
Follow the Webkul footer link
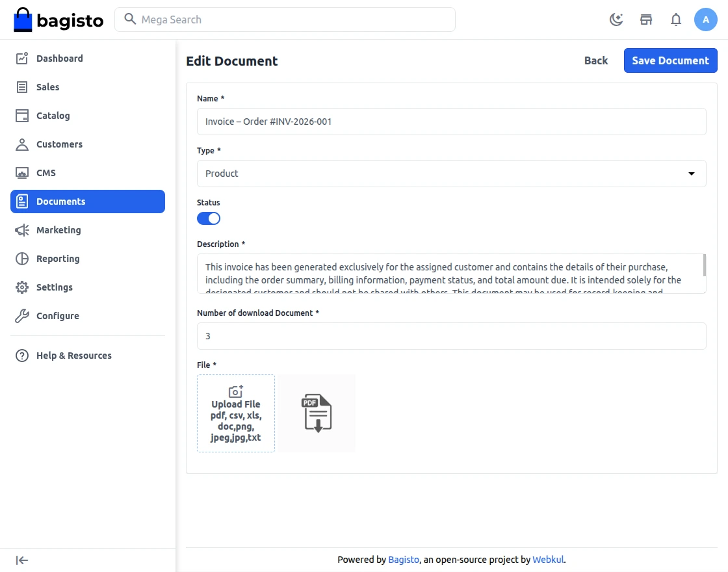tap(548, 560)
